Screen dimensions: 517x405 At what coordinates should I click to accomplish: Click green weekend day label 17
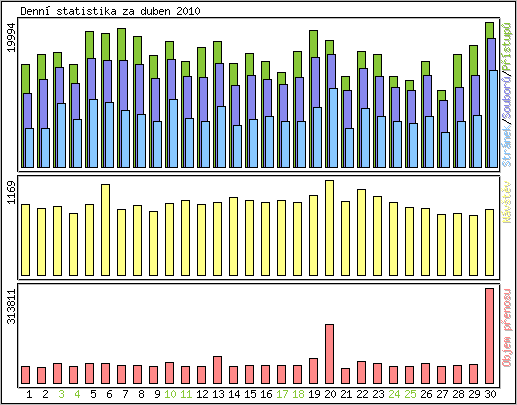pyautogui.click(x=282, y=394)
